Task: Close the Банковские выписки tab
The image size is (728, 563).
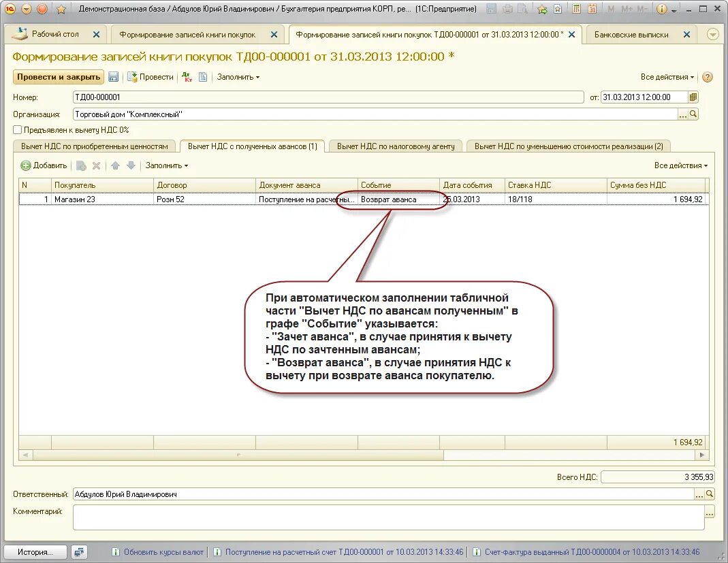Action: click(x=686, y=35)
